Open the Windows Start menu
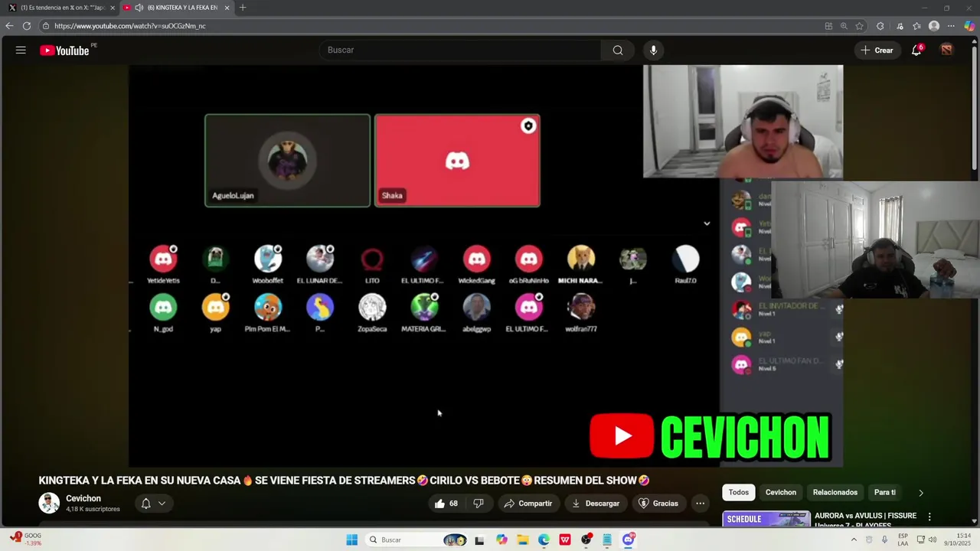This screenshot has height=551, width=980. [351, 540]
